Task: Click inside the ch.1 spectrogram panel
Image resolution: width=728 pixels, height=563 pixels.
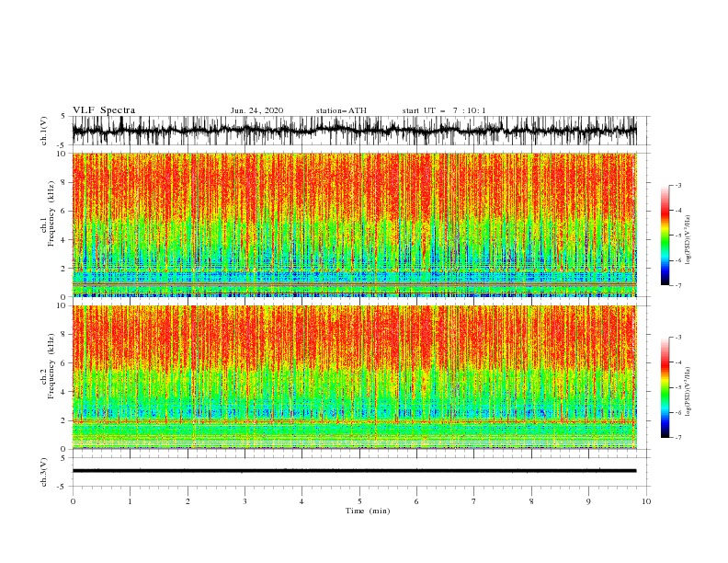Action: pos(354,224)
